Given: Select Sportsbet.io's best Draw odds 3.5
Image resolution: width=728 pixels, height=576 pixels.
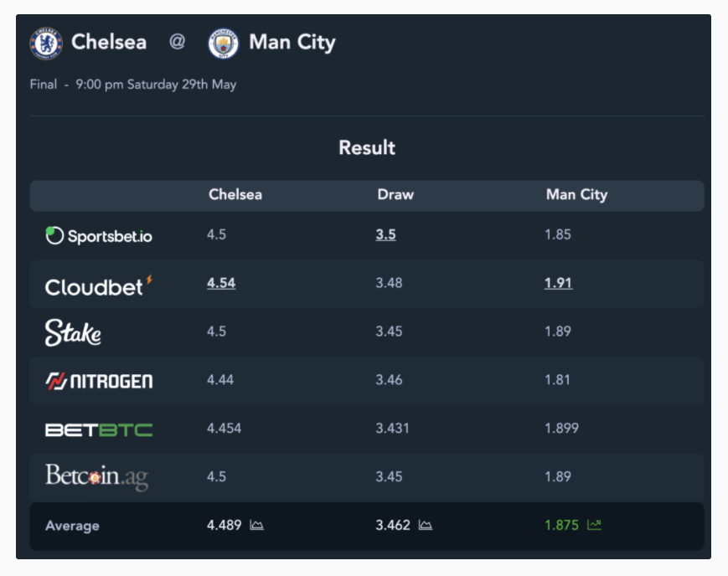Looking at the screenshot, I should click(x=386, y=234).
